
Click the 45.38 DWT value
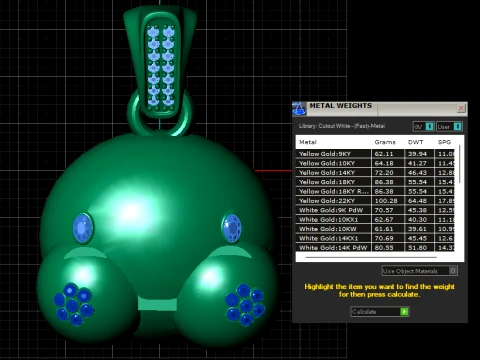click(x=417, y=210)
